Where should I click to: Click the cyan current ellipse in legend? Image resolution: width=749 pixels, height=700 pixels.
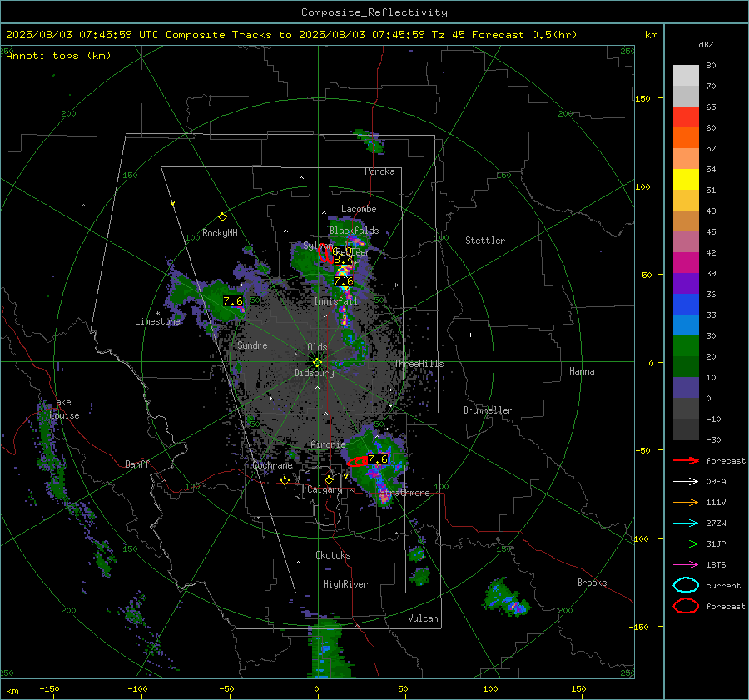coord(686,585)
